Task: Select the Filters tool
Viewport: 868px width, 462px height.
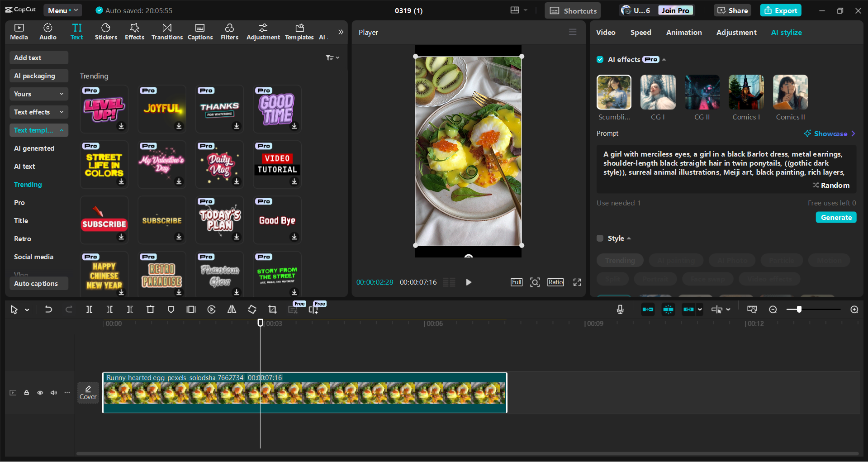Action: [229, 31]
